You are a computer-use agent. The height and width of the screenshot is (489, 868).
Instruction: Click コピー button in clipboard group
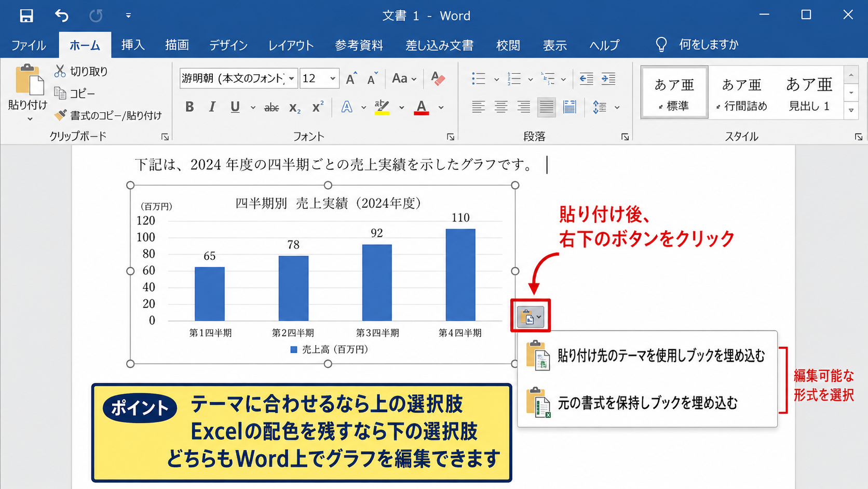coord(75,94)
